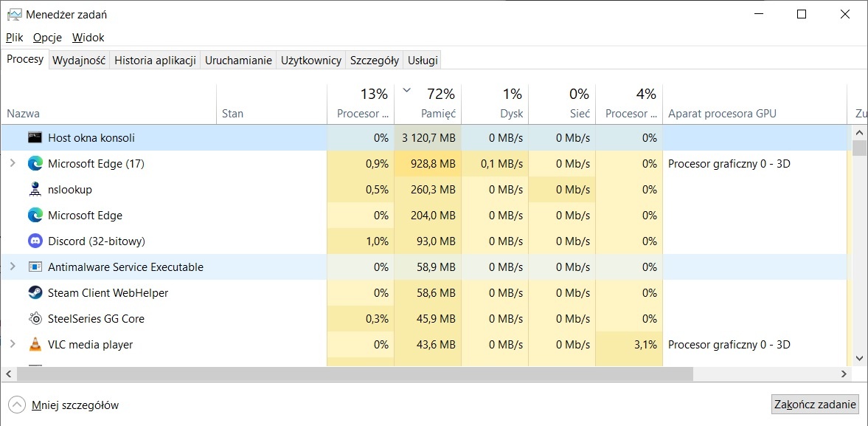The image size is (868, 426).
Task: Click the Mniej szczegółów link text
Action: click(x=75, y=405)
